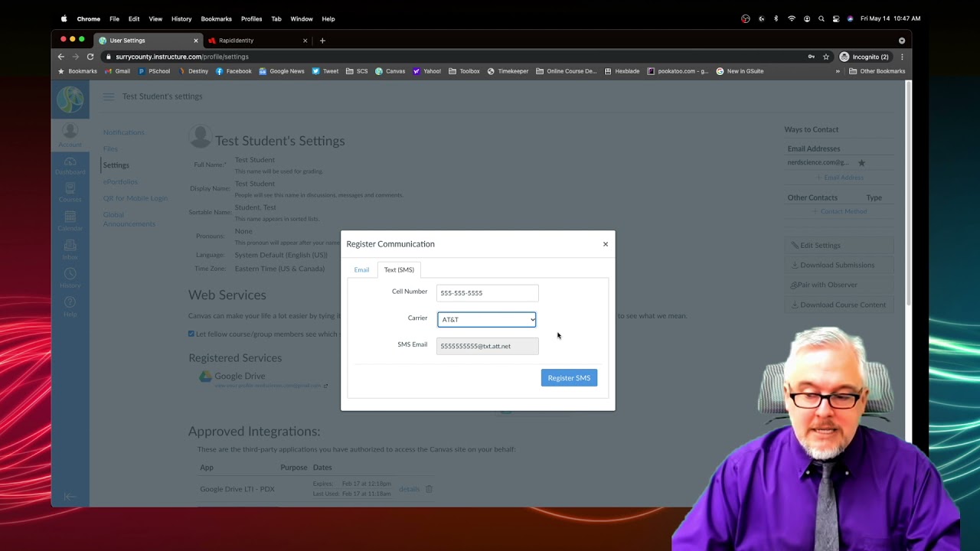This screenshot has width=980, height=551.
Task: Open the Yahoo! bookmark
Action: (427, 71)
